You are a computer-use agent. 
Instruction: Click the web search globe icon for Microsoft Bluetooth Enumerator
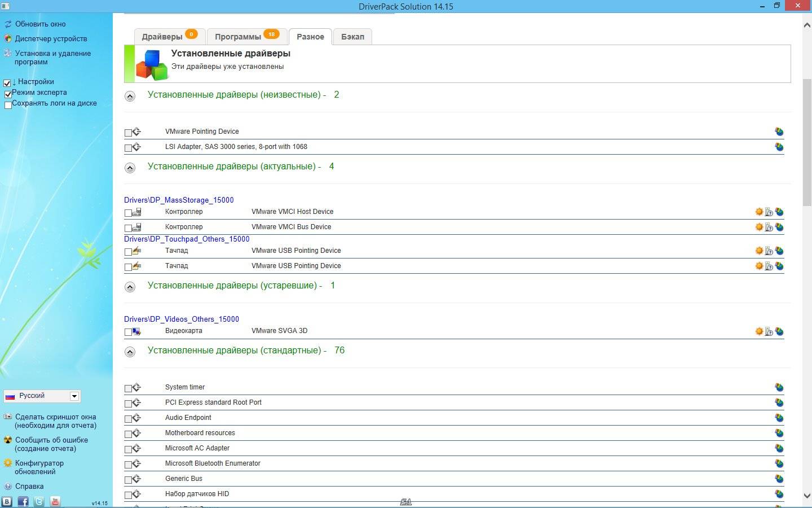779,463
